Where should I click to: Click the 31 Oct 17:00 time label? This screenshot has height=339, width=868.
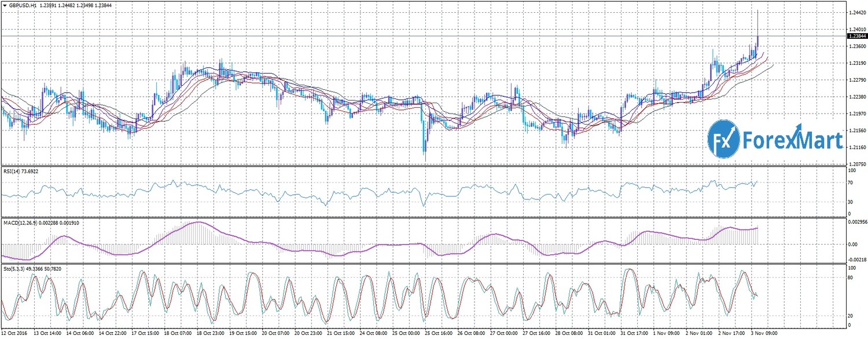[x=634, y=334]
